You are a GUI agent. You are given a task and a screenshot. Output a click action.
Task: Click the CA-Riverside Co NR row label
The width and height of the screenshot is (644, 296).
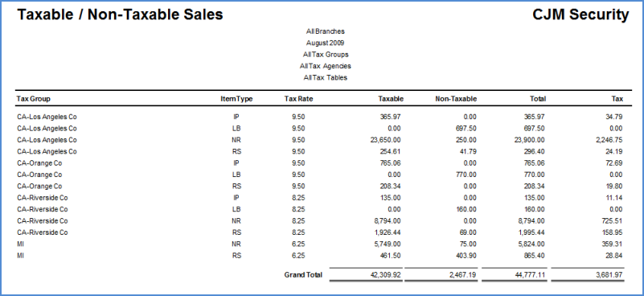(43, 220)
